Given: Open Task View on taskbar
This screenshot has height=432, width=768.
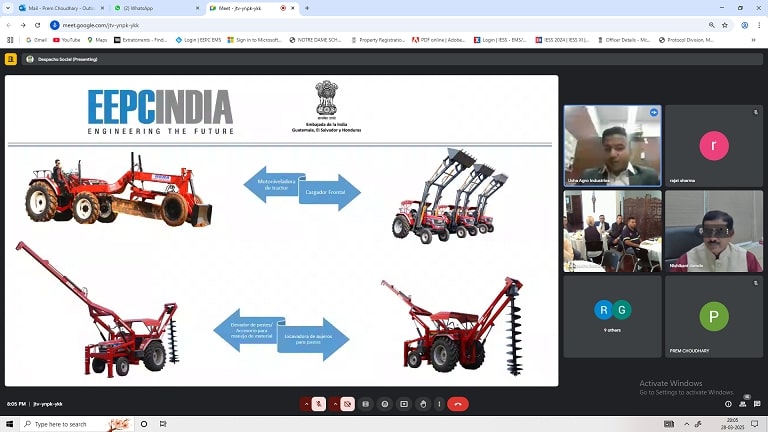Looking at the screenshot, I should point(163,424).
